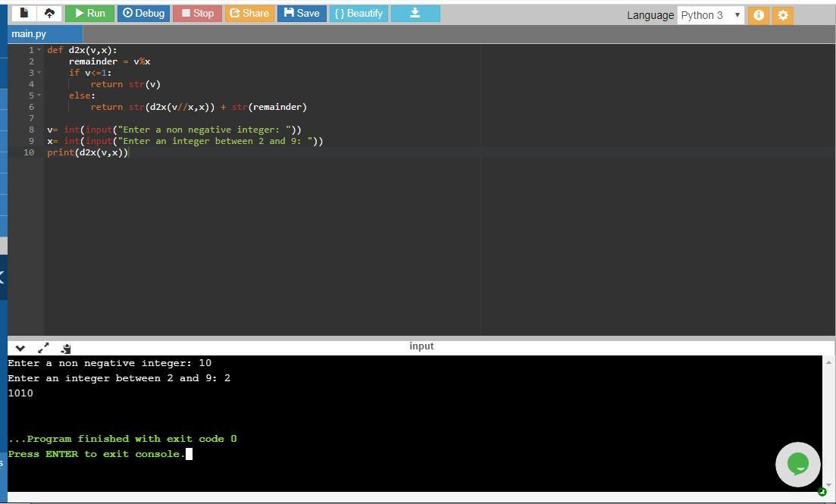Open the green chat bubble widget
The height and width of the screenshot is (504, 836).
797,464
